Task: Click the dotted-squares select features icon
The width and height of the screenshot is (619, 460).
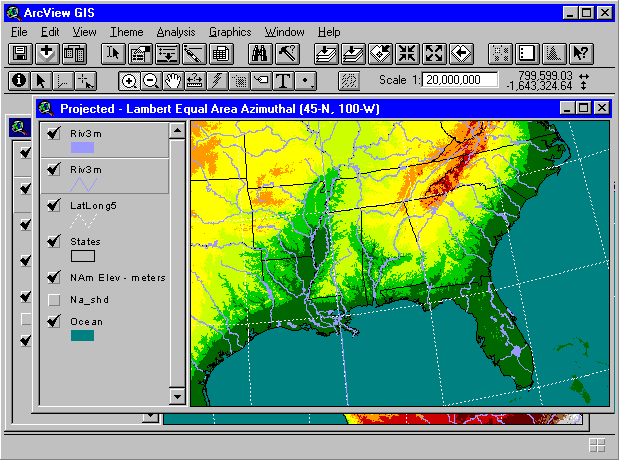Action: pos(501,54)
